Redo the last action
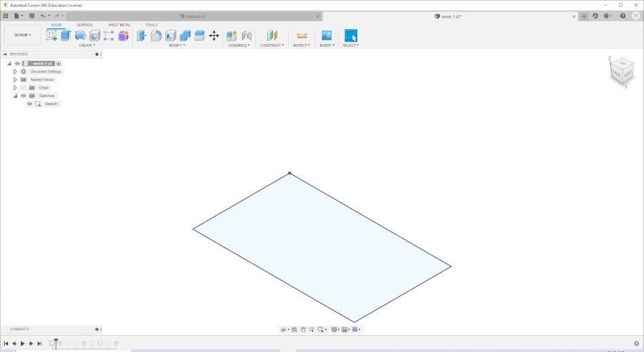Viewport: 644px width, 352px height. click(x=57, y=16)
